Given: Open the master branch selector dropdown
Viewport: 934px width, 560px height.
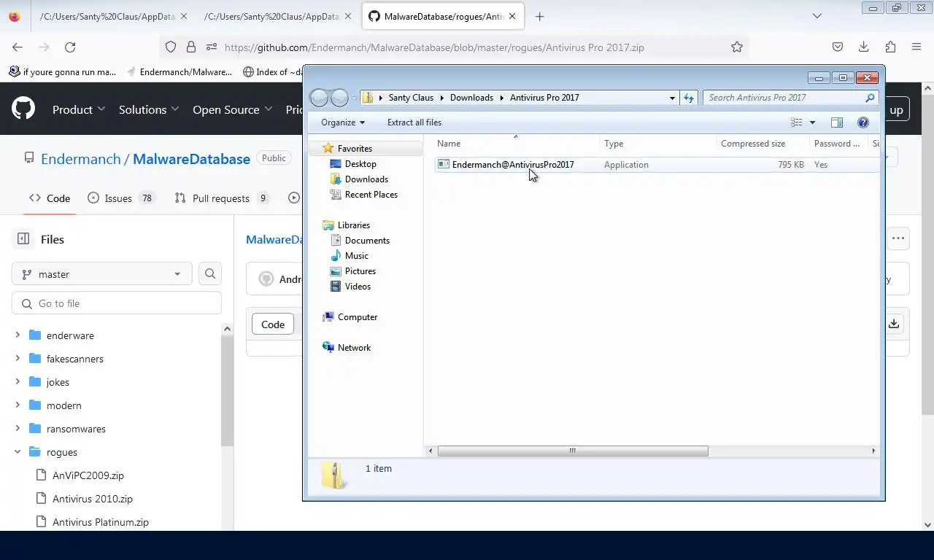Looking at the screenshot, I should [x=102, y=273].
